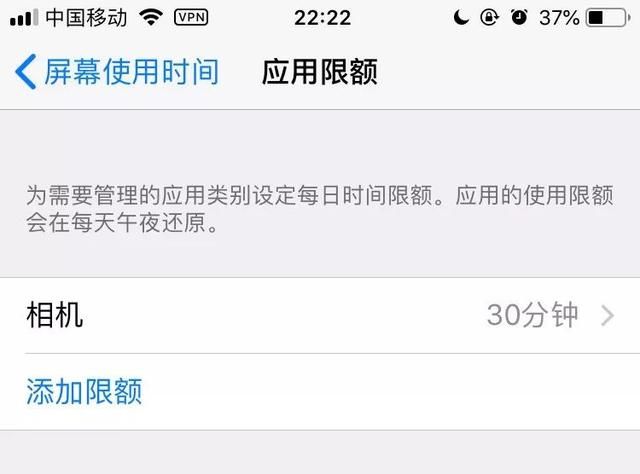This screenshot has width=640, height=474.
Task: Tap the VPN badge icon
Action: [x=191, y=17]
